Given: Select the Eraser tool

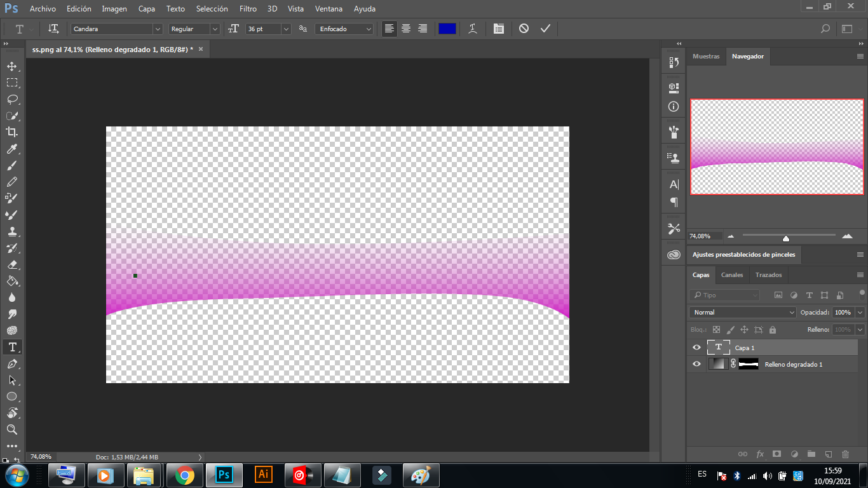Looking at the screenshot, I should click(12, 264).
